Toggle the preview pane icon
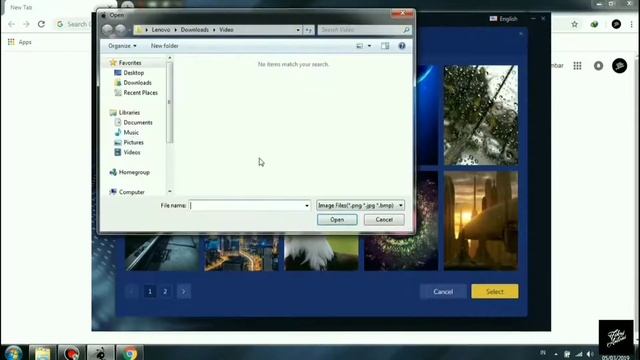 tap(385, 46)
